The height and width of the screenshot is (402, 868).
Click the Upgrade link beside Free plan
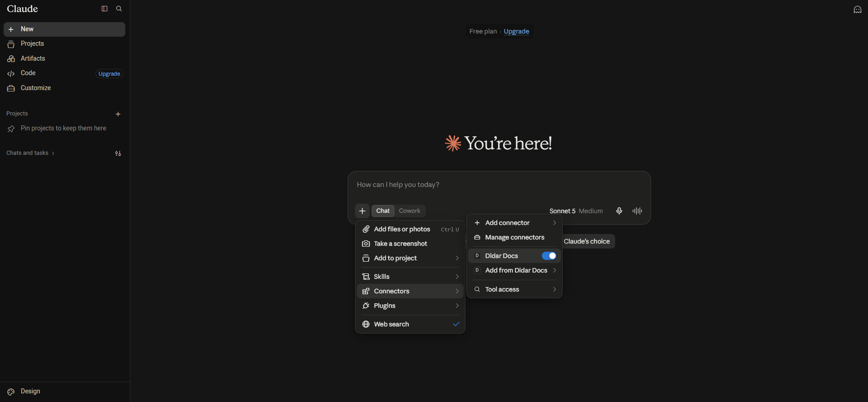[516, 31]
